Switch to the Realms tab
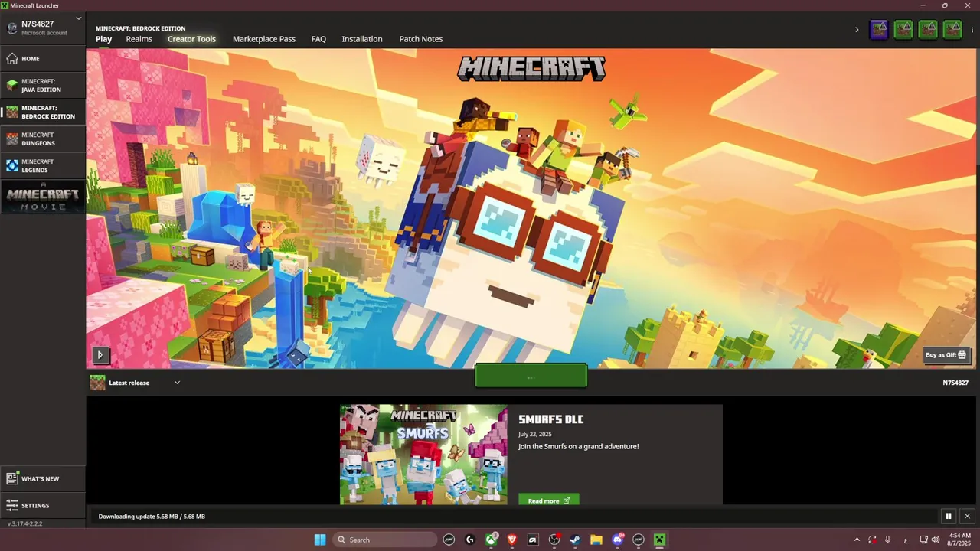Viewport: 980px width, 551px height. coord(139,39)
